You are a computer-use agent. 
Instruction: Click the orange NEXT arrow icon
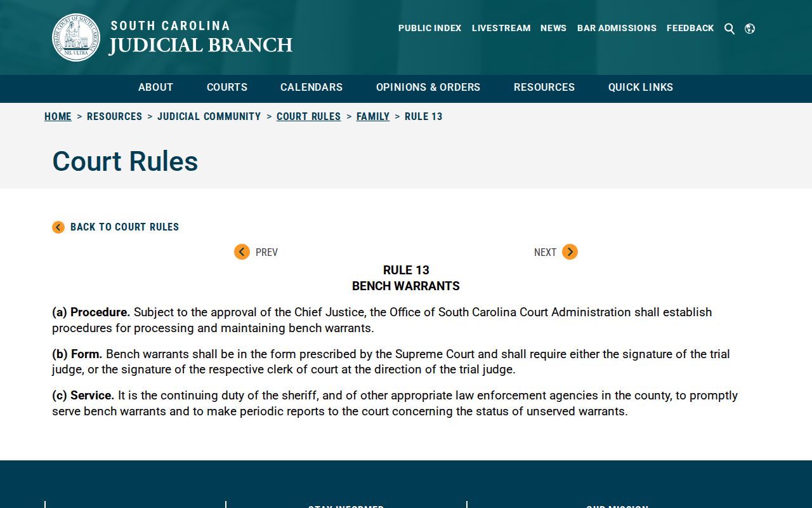(x=570, y=252)
